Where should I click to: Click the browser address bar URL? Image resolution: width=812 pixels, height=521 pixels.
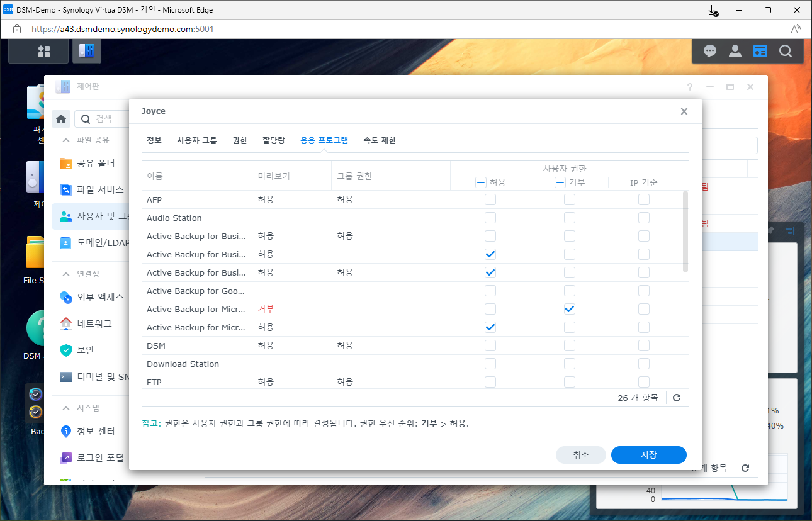click(x=123, y=29)
